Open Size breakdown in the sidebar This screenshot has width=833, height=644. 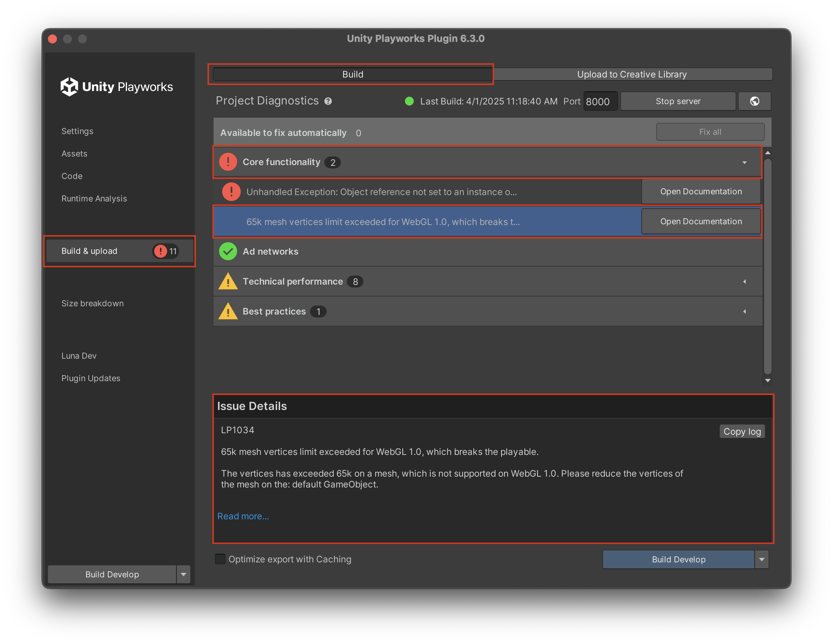(x=93, y=304)
